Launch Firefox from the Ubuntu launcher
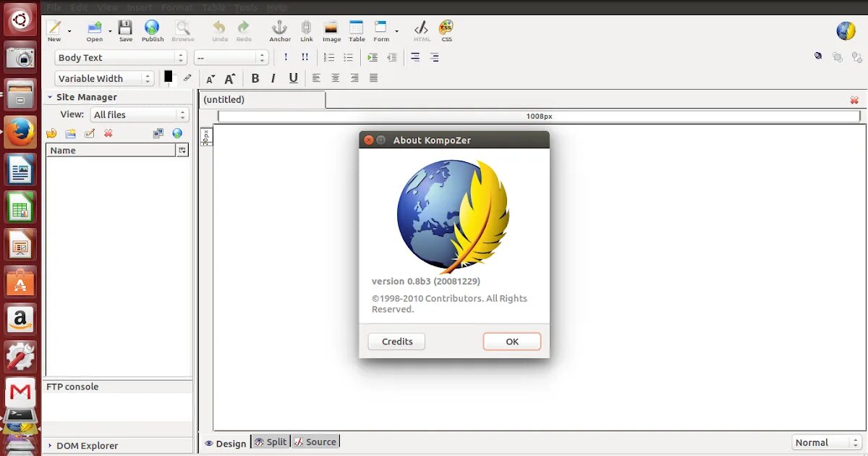Viewport: 868px width, 456px height. click(20, 132)
